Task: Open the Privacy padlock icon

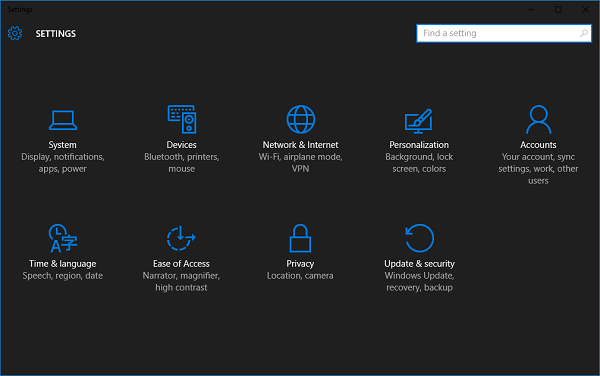Action: (300, 238)
